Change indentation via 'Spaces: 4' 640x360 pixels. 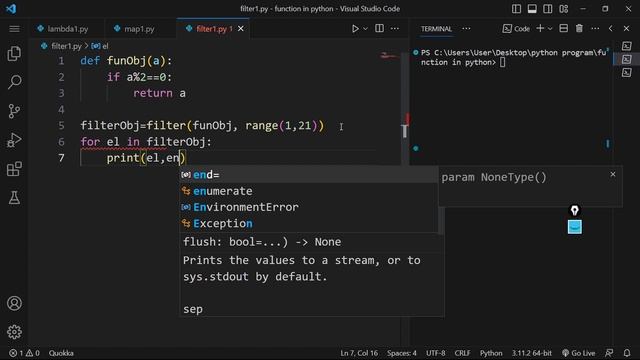pos(402,353)
